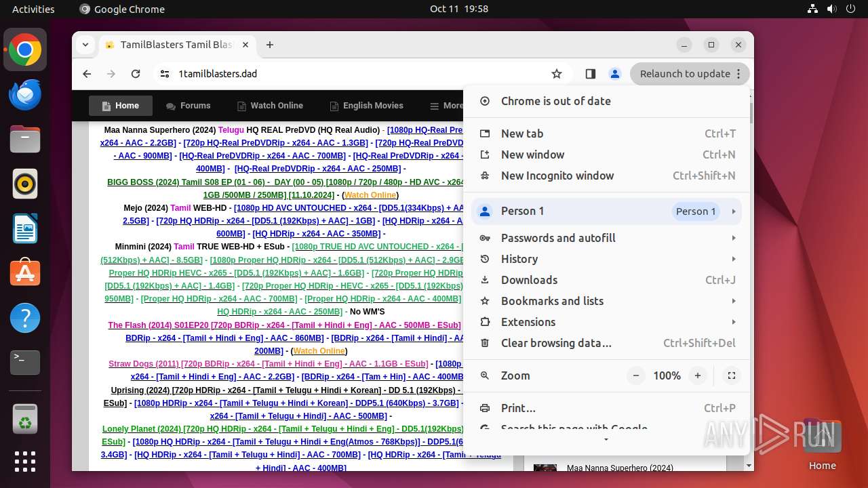Open a new tab with plus button
This screenshot has width=868, height=488.
pos(270,45)
